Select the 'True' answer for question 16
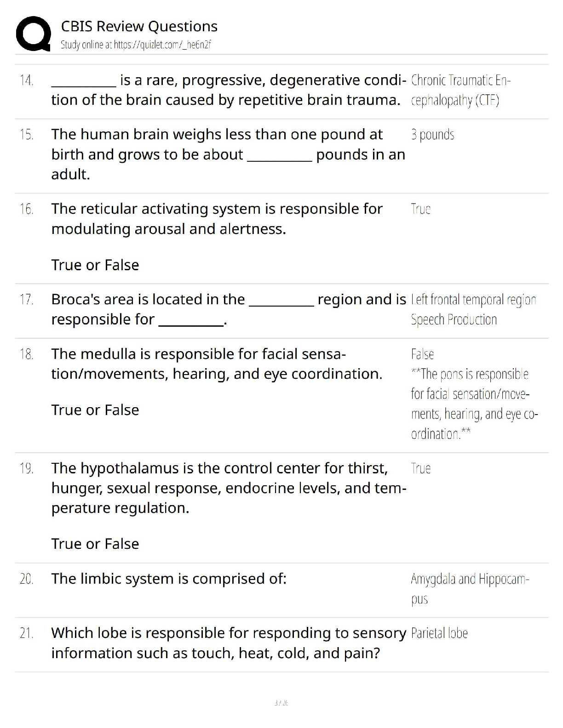 [420, 209]
